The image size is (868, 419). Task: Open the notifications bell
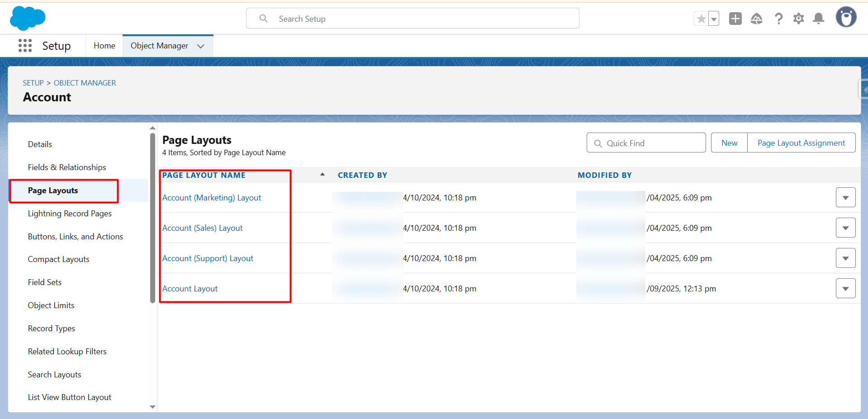pyautogui.click(x=818, y=19)
